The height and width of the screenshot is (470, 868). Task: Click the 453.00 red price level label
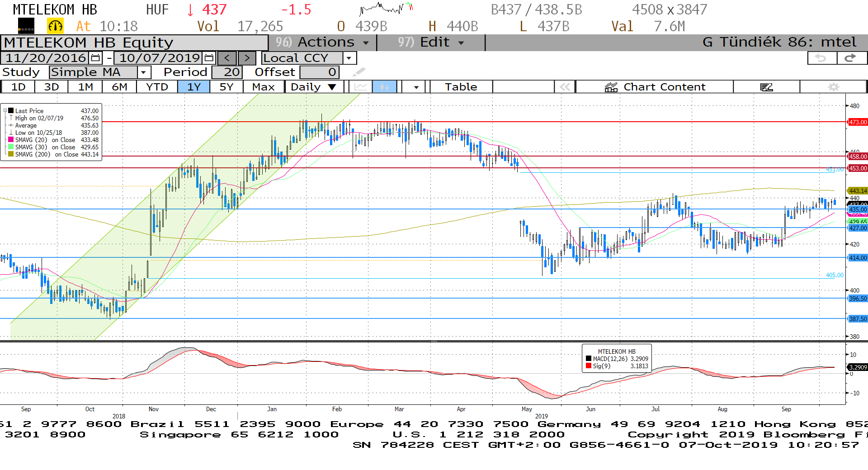(858, 168)
